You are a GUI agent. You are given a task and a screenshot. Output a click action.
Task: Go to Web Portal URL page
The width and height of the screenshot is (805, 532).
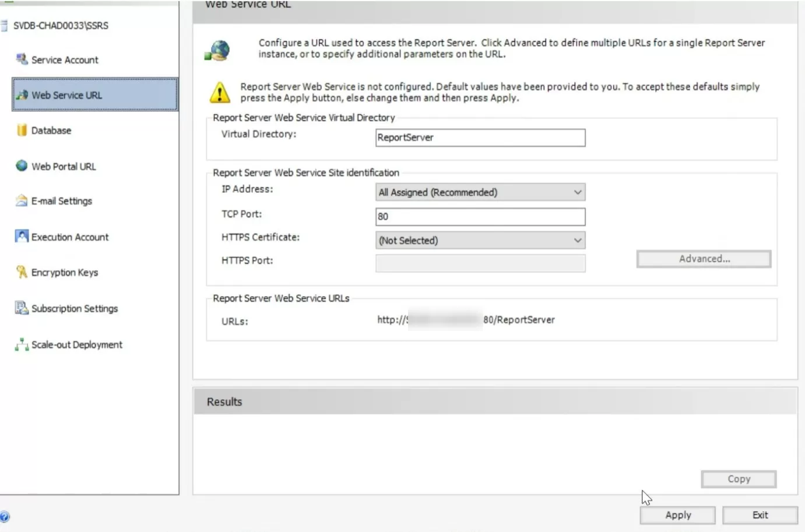pos(64,166)
